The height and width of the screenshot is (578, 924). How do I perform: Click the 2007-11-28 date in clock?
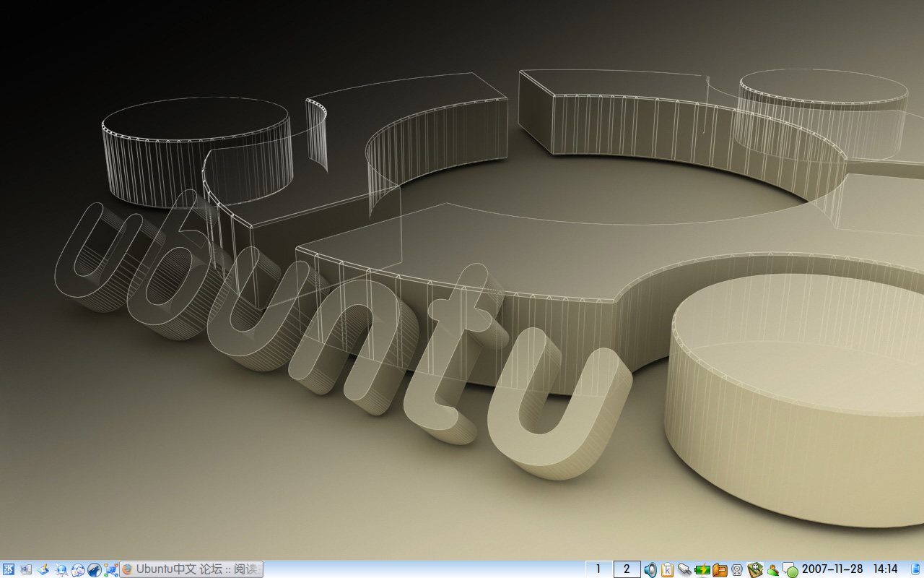832,569
